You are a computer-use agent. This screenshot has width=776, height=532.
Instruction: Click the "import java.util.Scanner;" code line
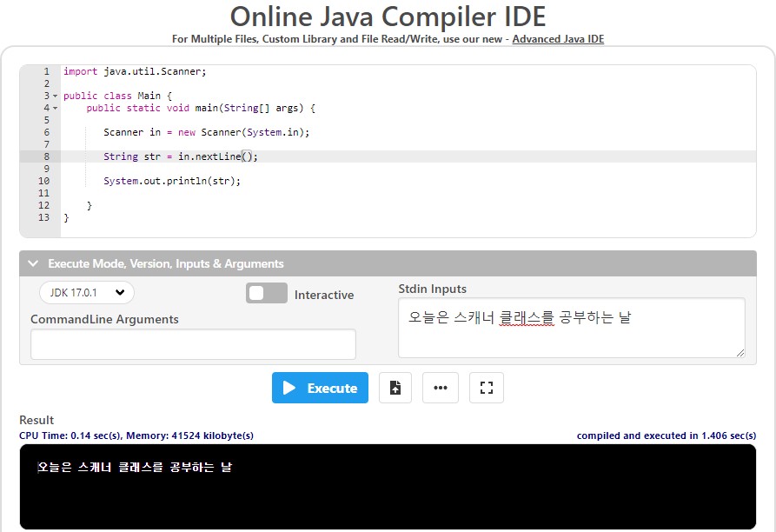[x=135, y=71]
